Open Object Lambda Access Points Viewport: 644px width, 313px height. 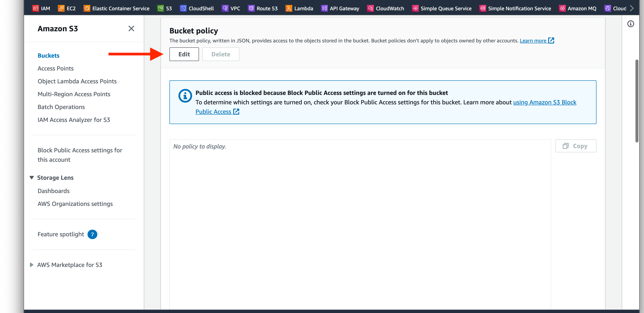coord(77,81)
